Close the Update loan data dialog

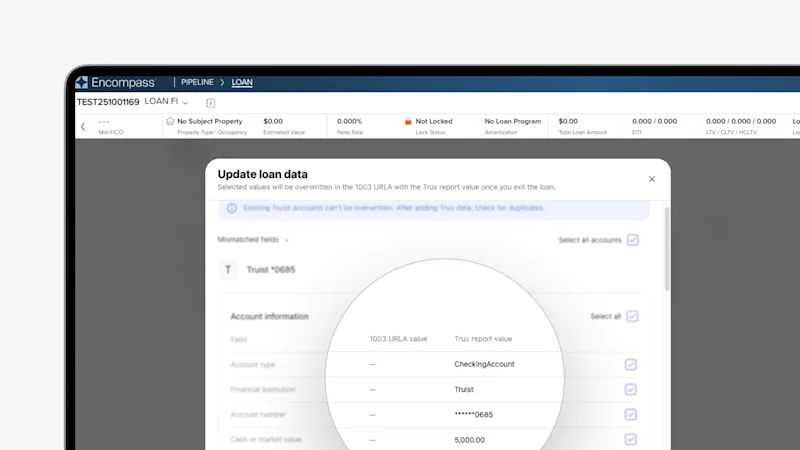pyautogui.click(x=652, y=179)
